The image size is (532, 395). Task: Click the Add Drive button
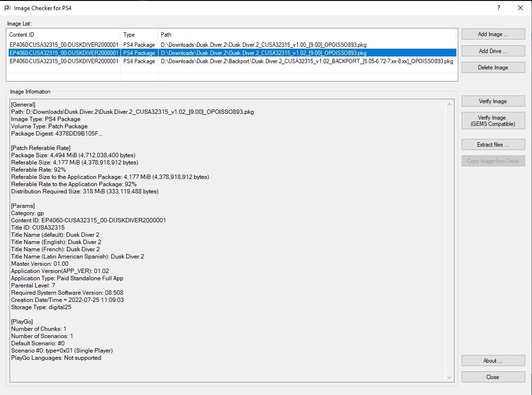(493, 51)
